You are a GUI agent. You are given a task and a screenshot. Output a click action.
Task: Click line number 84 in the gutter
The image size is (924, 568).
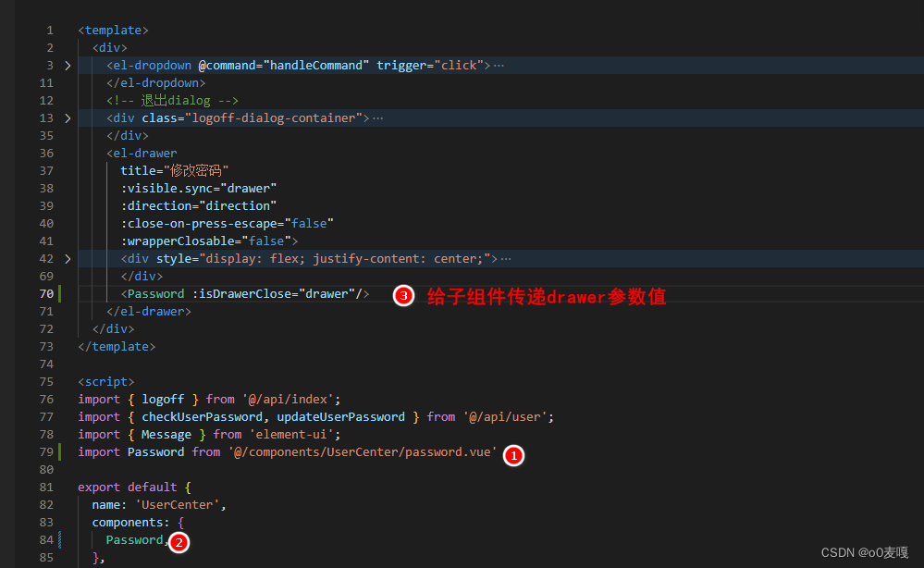click(46, 539)
